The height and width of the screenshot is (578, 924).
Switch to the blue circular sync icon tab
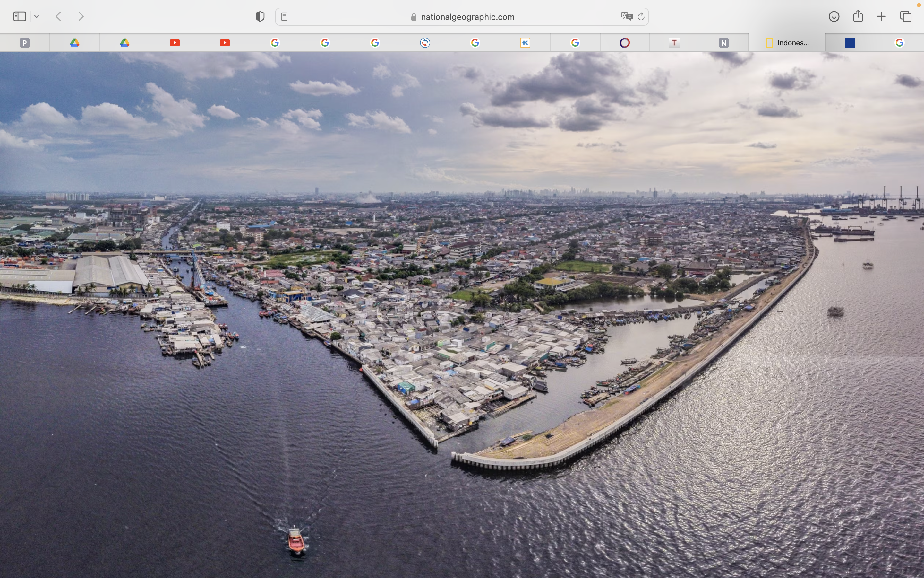point(425,42)
